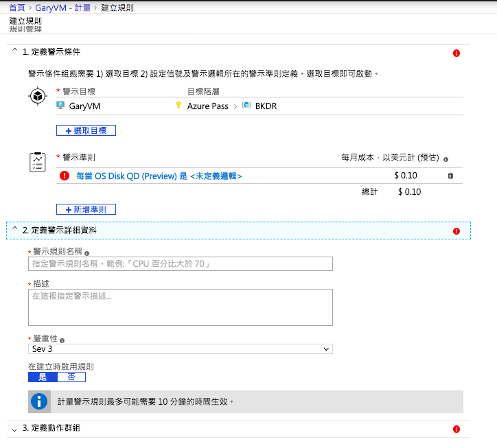497x448 pixels.
Task: Collapse section 1 定義警示條件
Action: click(x=14, y=50)
